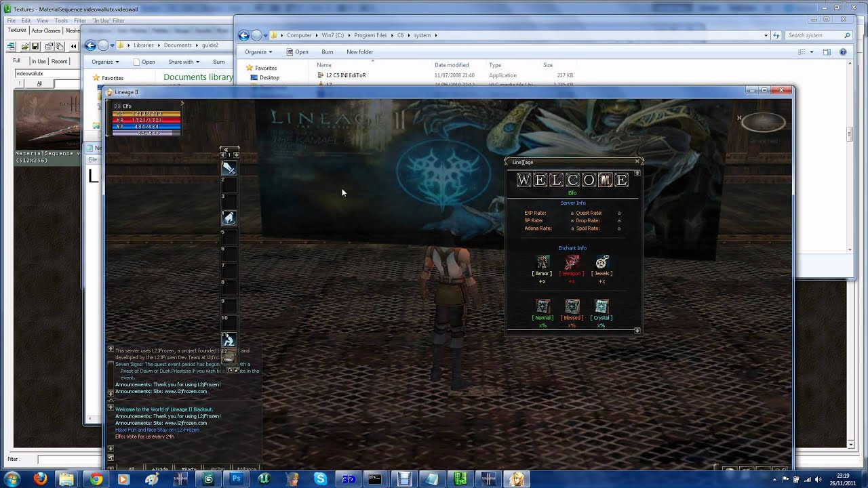Viewport: 868px width, 488px height.
Task: Click the Jewels enchant icon
Action: click(x=601, y=262)
